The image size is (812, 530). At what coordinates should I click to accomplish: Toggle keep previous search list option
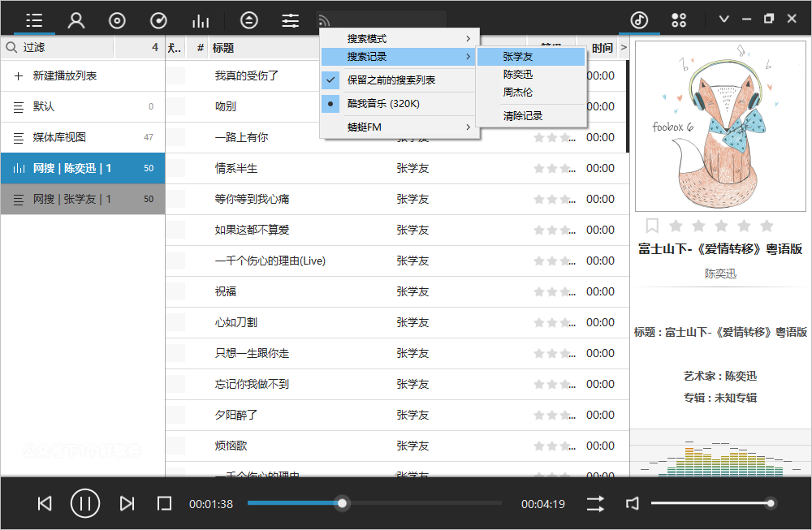pos(391,80)
